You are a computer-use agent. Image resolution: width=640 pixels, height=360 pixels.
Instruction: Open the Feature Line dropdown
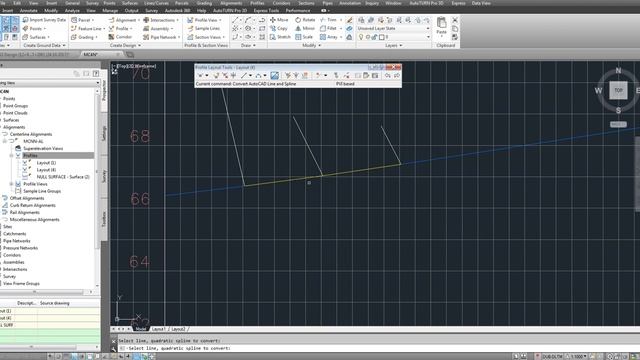(88, 29)
